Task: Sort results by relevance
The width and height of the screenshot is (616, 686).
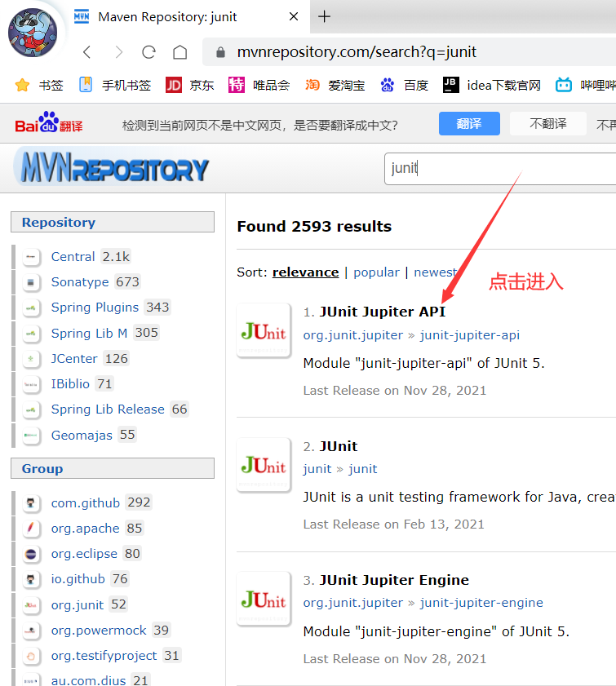Action: 305,272
